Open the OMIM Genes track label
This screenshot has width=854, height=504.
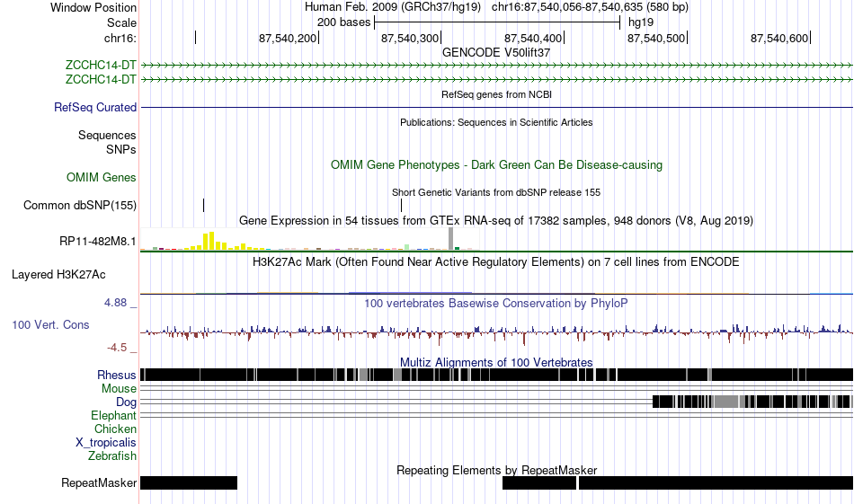coord(102,178)
